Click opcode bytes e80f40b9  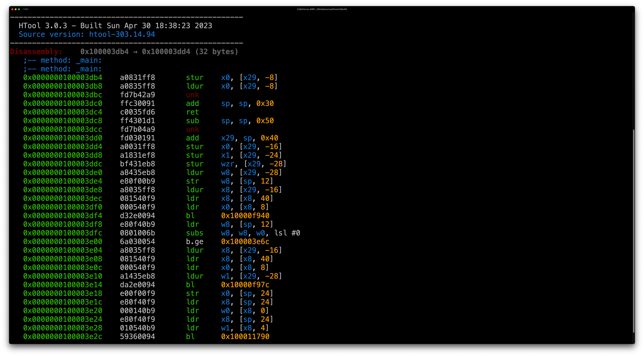(x=138, y=224)
